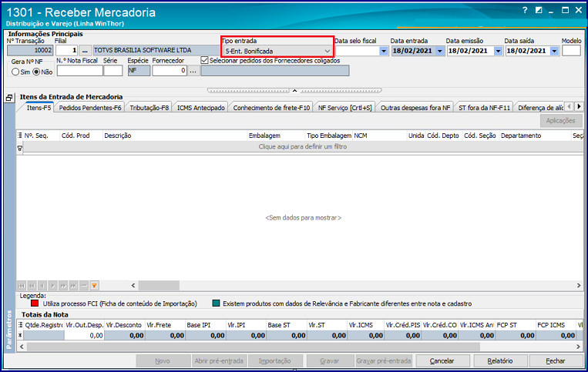Screen dimensions: 588x372
Task: Open the Tipo entrada dropdown
Action: (x=328, y=51)
